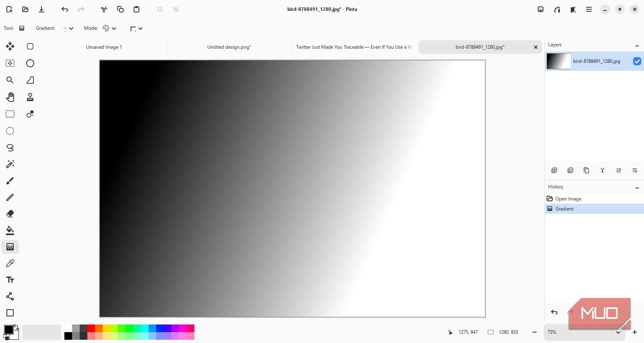
Task: Choose the Color Picker eyedropper tool
Action: tap(10, 263)
